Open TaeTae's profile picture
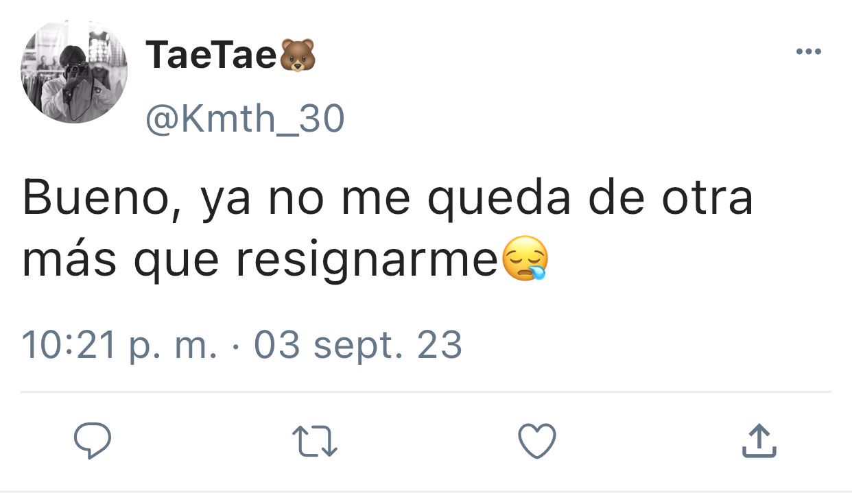This screenshot has height=504, width=852. pos(74,71)
